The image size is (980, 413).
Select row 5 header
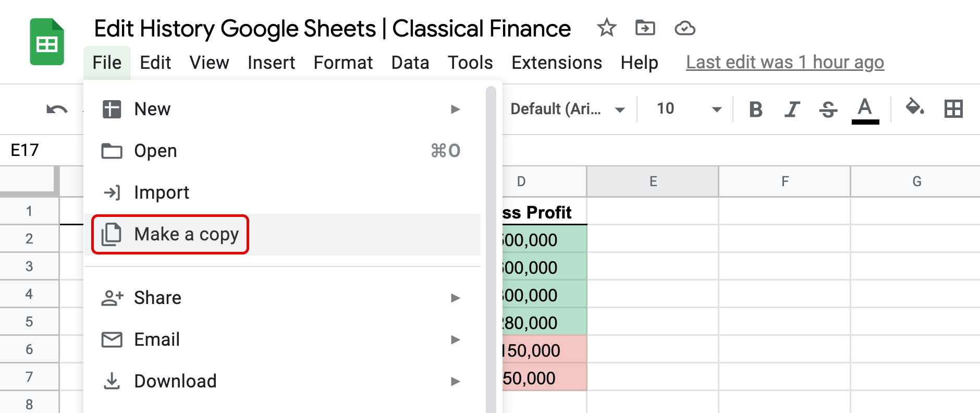click(x=29, y=322)
